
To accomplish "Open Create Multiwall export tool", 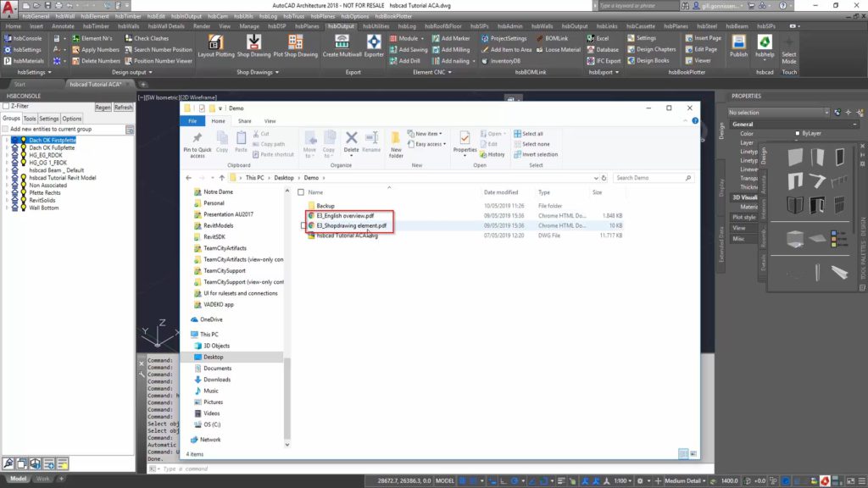I will (x=342, y=46).
